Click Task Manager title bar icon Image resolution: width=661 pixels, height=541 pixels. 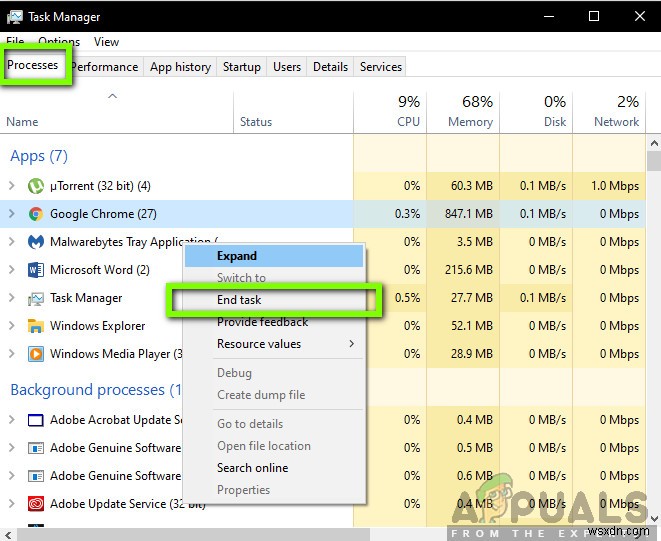[15, 17]
